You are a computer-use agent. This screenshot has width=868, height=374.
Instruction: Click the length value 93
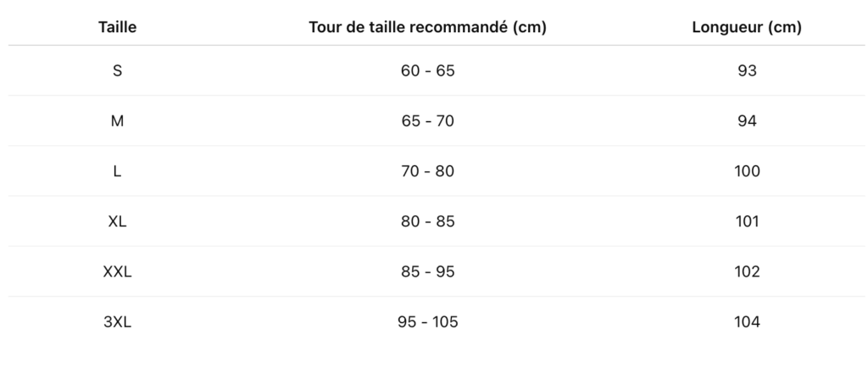pos(747,71)
